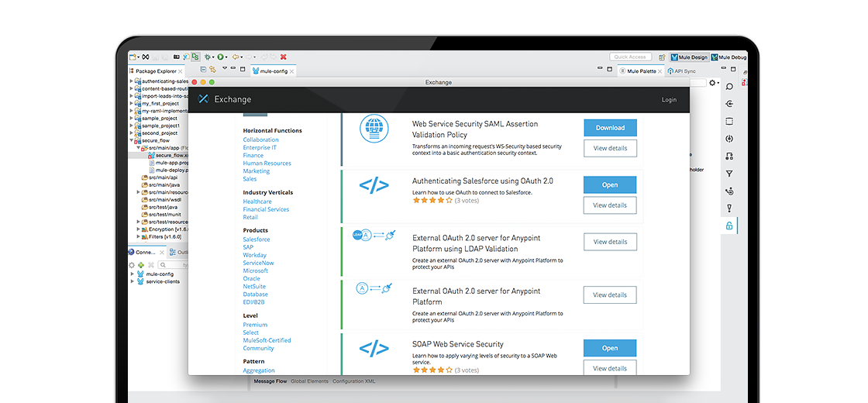Click the green Run toolbar icon

pyautogui.click(x=220, y=57)
